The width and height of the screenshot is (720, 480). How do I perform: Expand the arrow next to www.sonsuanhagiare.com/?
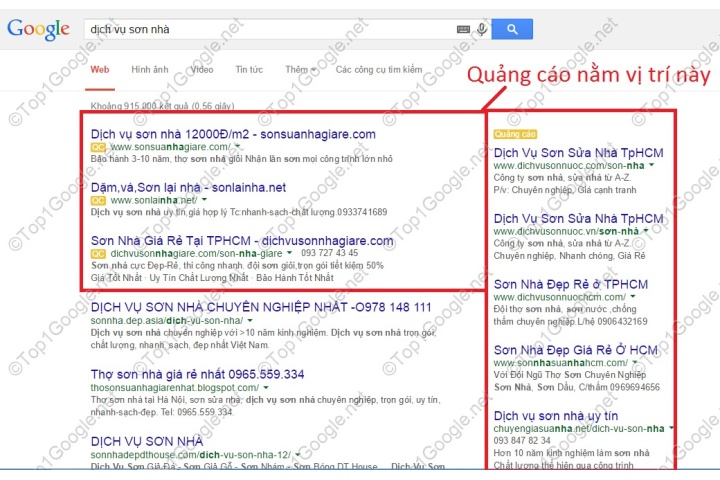pyautogui.click(x=238, y=147)
